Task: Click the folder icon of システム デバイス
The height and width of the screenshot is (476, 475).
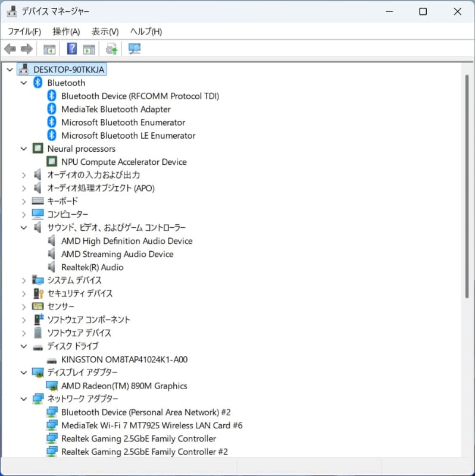Action: click(x=37, y=280)
